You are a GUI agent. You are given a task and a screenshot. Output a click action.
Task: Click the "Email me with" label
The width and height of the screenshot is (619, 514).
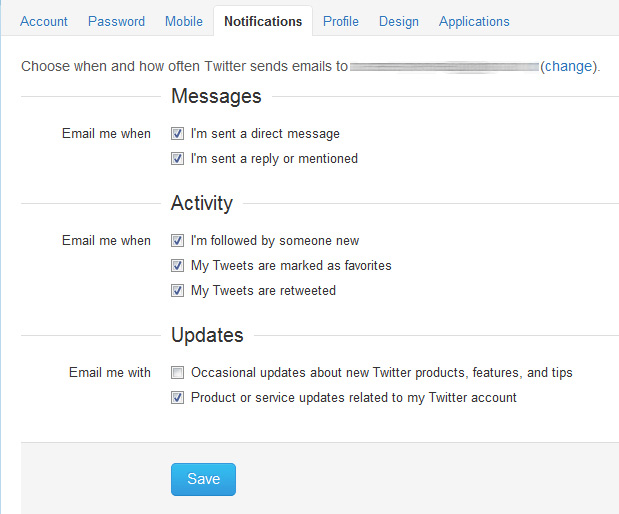click(110, 372)
